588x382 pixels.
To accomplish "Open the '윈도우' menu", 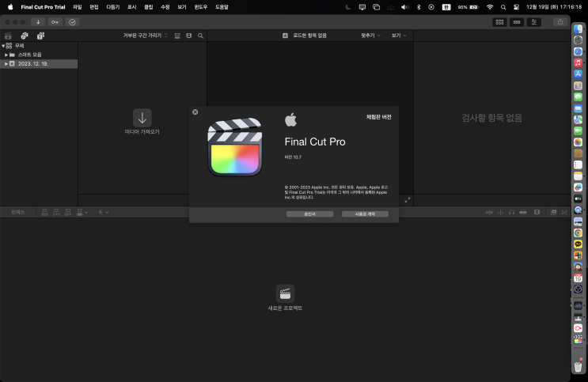I will click(201, 7).
